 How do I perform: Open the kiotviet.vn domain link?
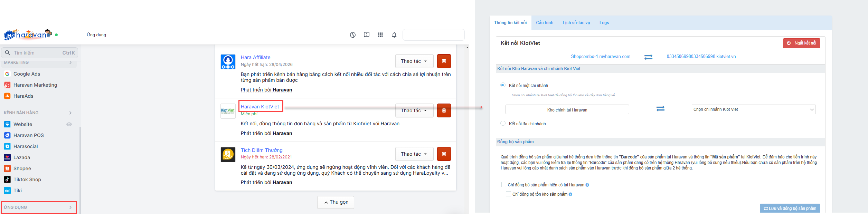tap(701, 57)
